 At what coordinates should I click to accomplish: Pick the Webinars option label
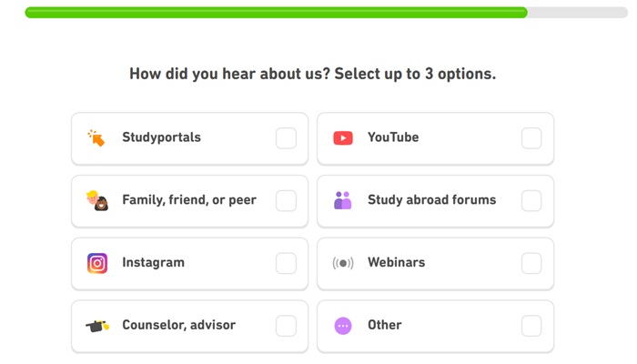[396, 263]
